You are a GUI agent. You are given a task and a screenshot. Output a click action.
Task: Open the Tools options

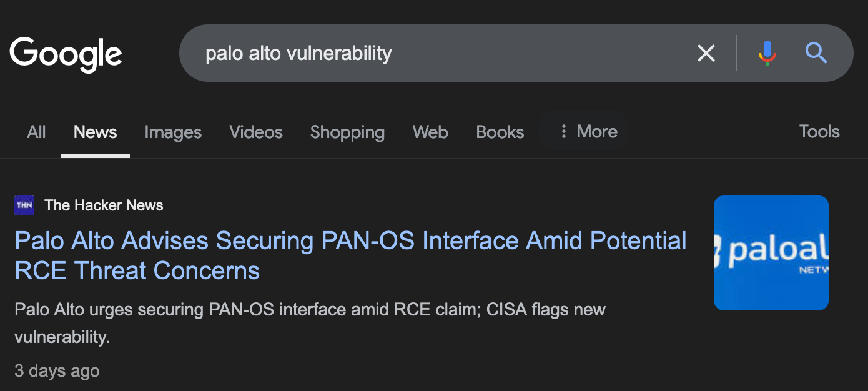pos(819,132)
